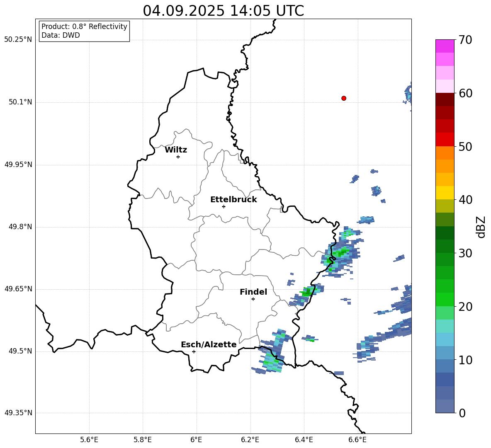Click the 50.25°N latitude label
The width and height of the screenshot is (491, 448).
(x=18, y=40)
